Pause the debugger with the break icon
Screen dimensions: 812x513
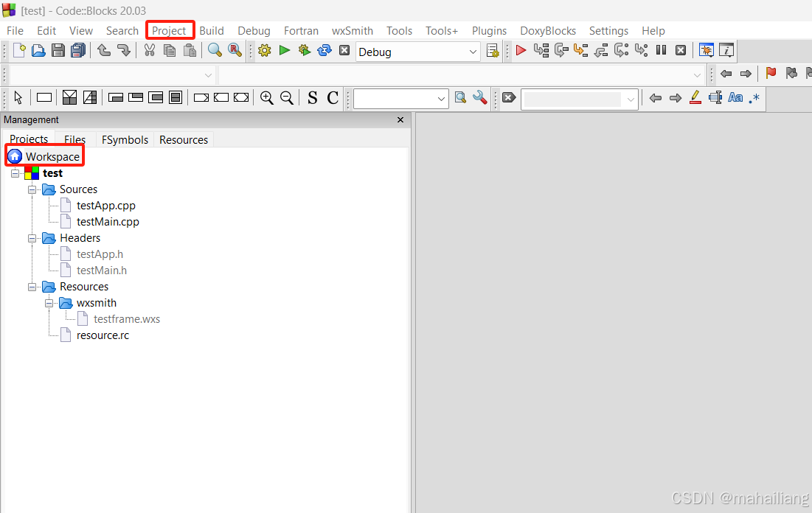point(662,50)
